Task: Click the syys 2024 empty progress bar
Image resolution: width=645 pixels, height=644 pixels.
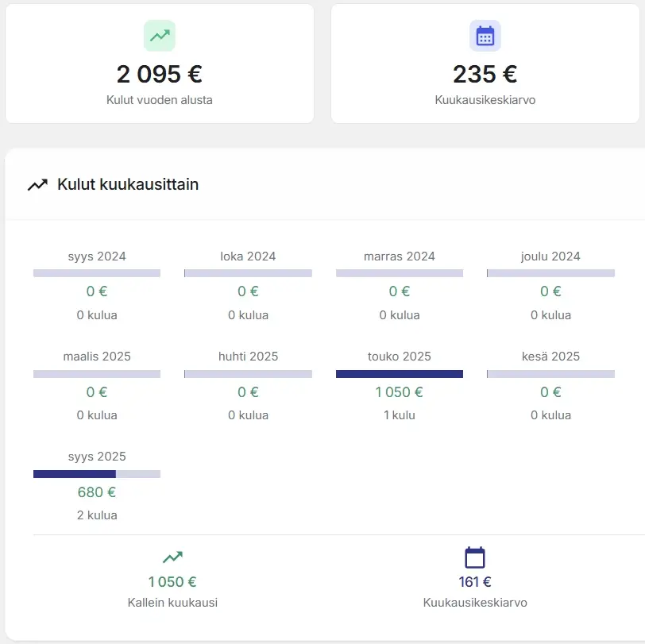Action: point(97,273)
